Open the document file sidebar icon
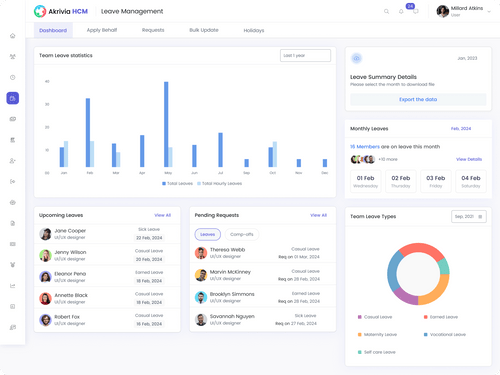 point(13,223)
